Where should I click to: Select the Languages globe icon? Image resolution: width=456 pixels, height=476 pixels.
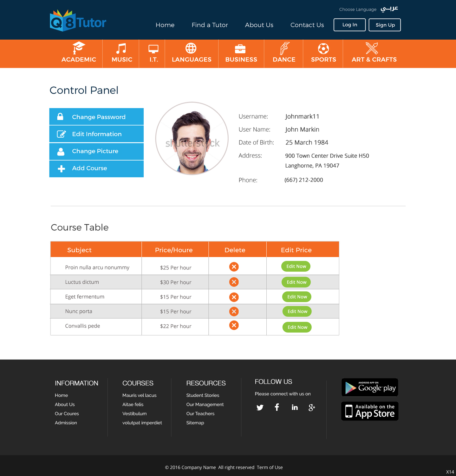coord(191,49)
